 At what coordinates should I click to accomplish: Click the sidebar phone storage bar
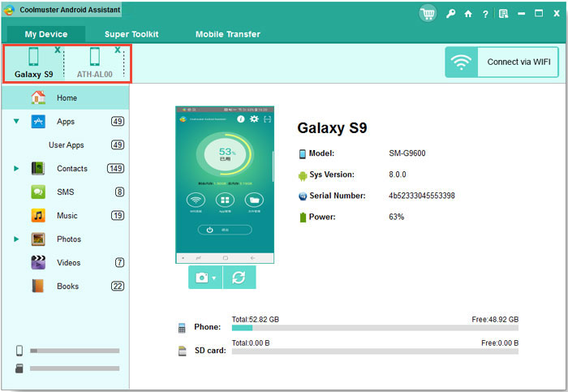(75, 351)
